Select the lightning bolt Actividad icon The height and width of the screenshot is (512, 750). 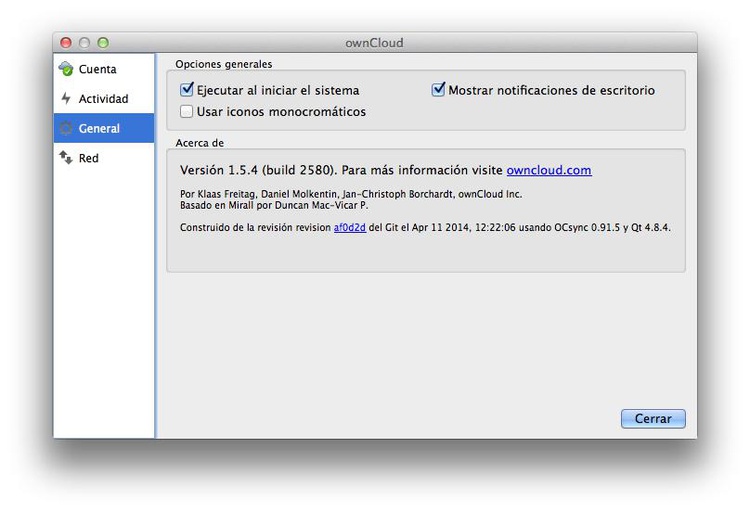[66, 99]
